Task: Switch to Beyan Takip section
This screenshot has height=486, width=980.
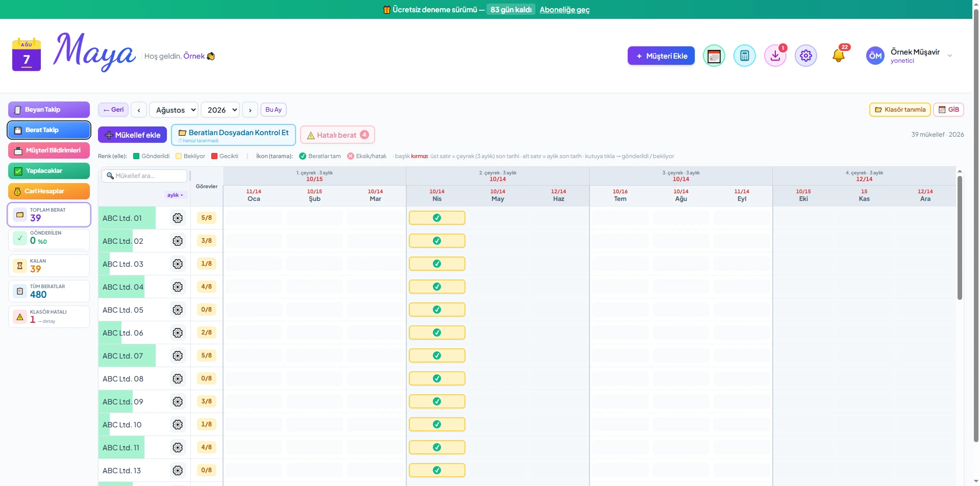Action: [49, 110]
